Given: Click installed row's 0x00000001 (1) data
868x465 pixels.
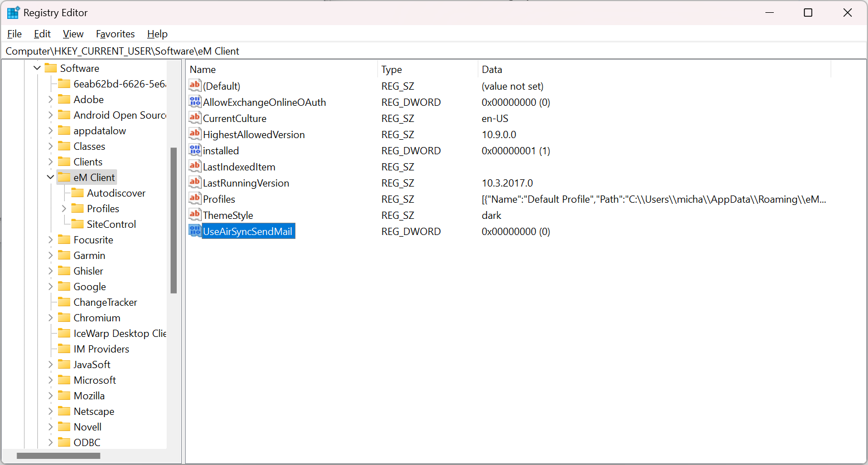Looking at the screenshot, I should [x=516, y=150].
